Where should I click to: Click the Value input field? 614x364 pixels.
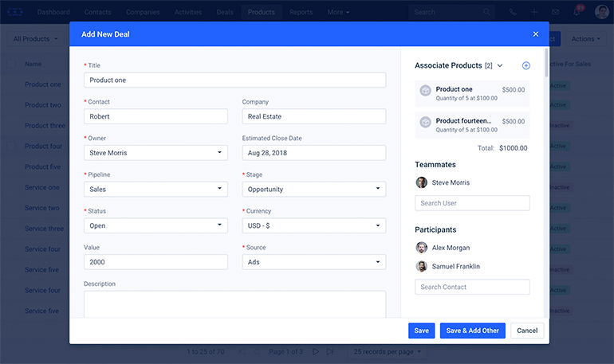point(155,262)
